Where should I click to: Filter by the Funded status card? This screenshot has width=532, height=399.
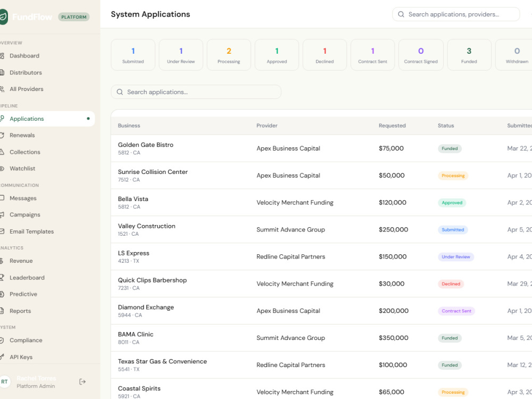point(469,55)
